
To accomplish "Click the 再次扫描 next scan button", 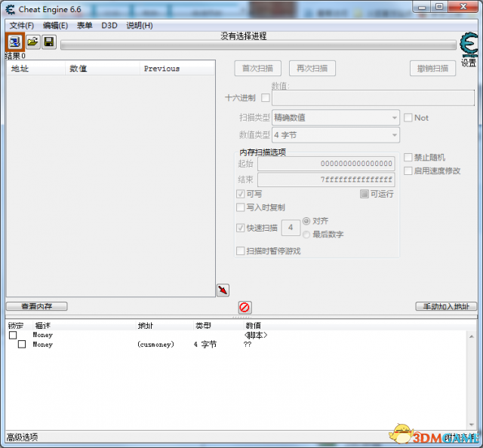I will (312, 69).
